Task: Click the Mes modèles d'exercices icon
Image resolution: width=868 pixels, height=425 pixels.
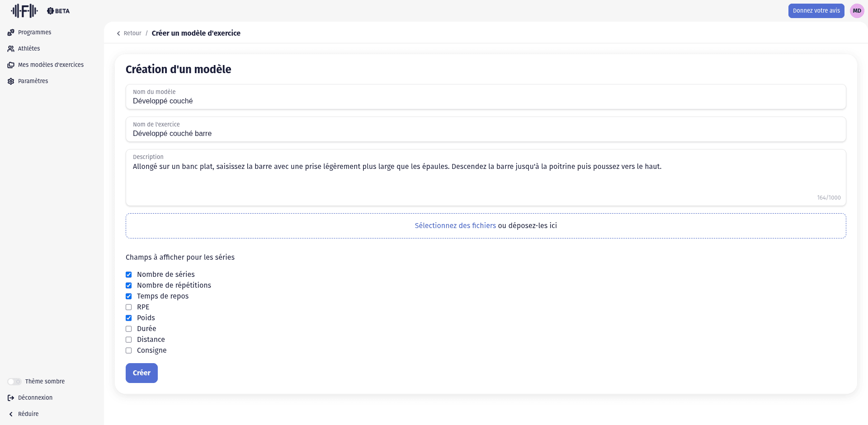Action: pyautogui.click(x=11, y=65)
